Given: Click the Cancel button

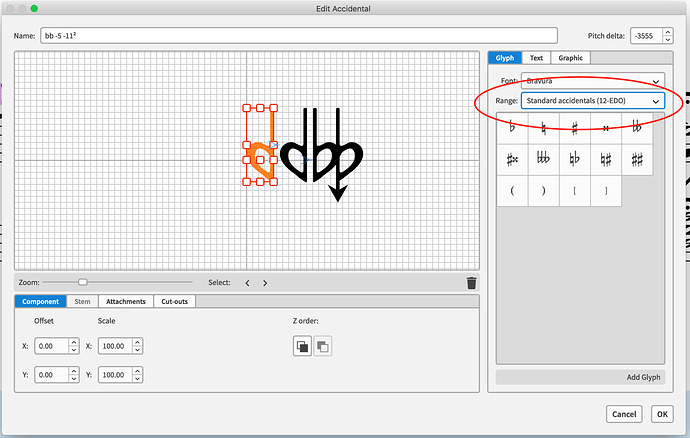Looking at the screenshot, I should click(624, 414).
